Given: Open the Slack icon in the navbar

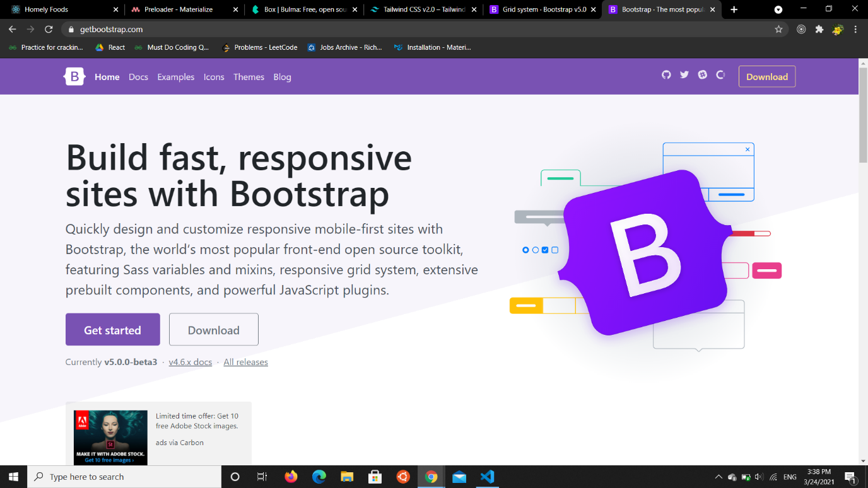Looking at the screenshot, I should [703, 75].
